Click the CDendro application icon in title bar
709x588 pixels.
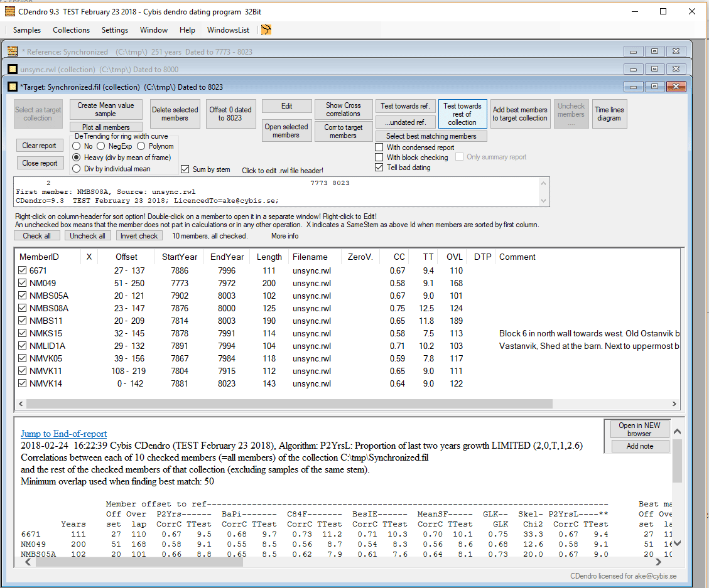tap(9, 12)
